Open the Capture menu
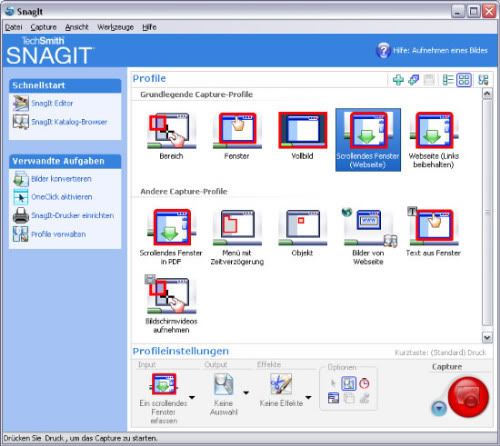 click(44, 27)
